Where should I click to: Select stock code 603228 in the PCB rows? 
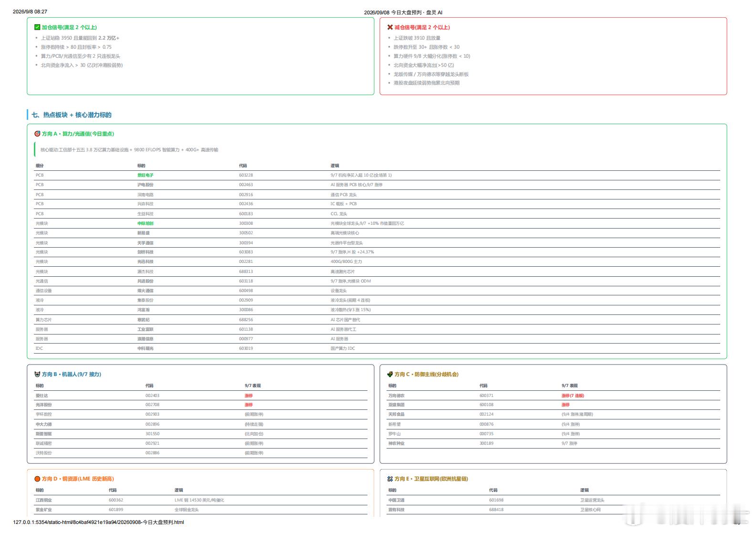click(x=246, y=175)
